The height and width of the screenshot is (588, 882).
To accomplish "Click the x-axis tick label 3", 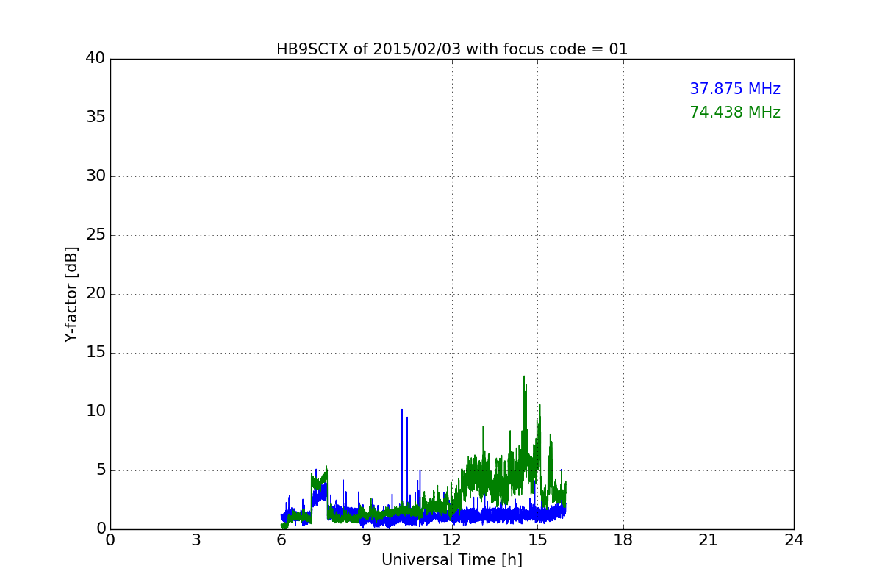I will tap(196, 540).
